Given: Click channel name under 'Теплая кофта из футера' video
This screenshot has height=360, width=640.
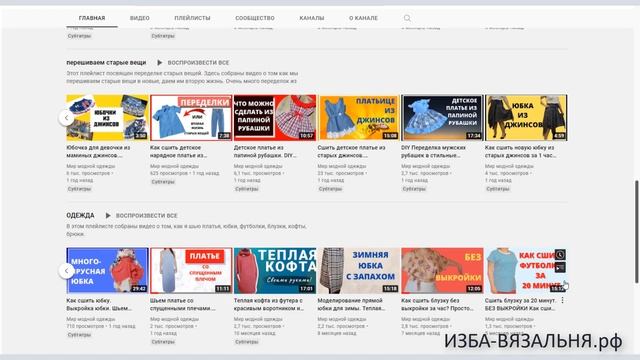Looking at the screenshot, I should 258,319.
